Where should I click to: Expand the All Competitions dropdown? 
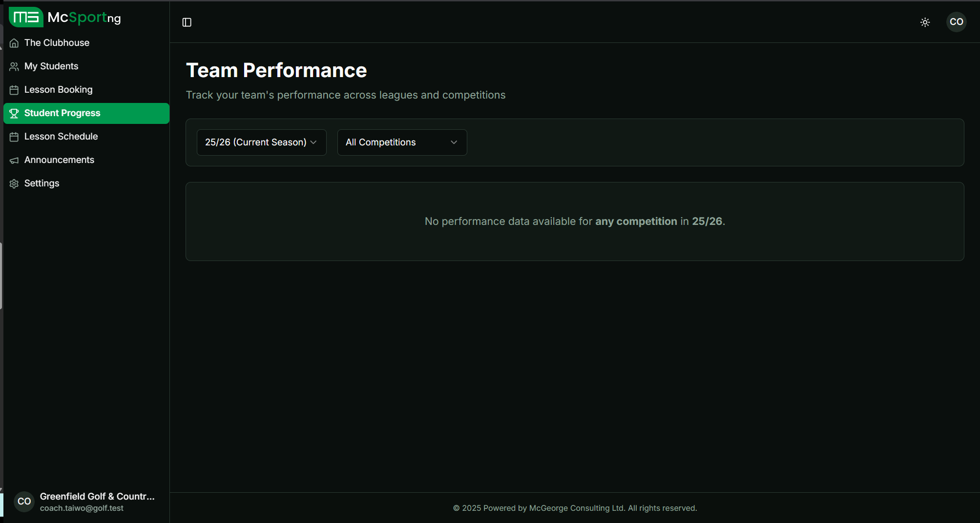click(401, 142)
